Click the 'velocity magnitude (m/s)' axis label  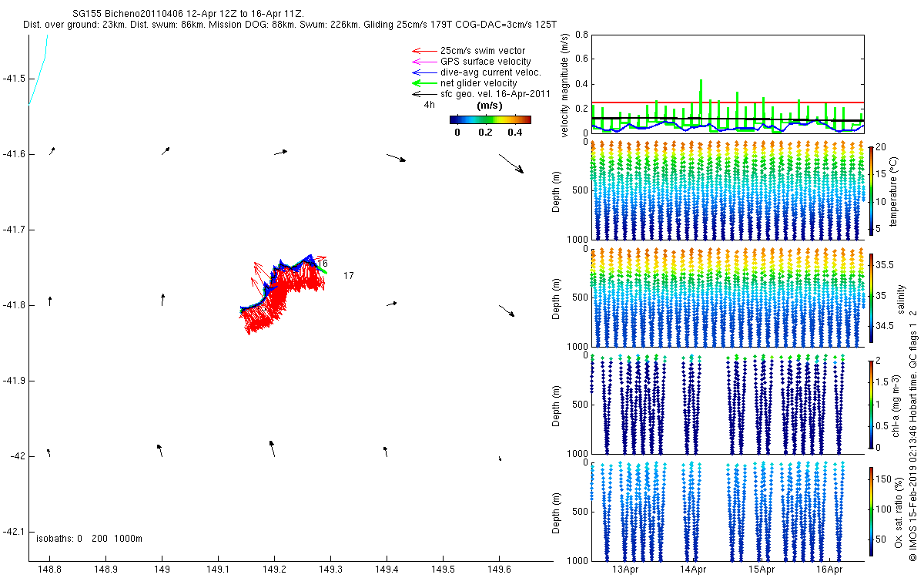click(x=564, y=85)
